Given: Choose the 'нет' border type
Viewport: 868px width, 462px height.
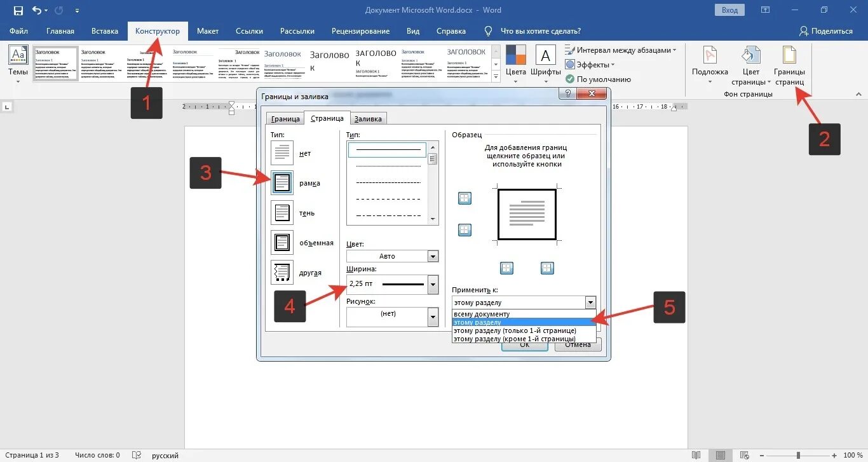Looking at the screenshot, I should pyautogui.click(x=282, y=153).
